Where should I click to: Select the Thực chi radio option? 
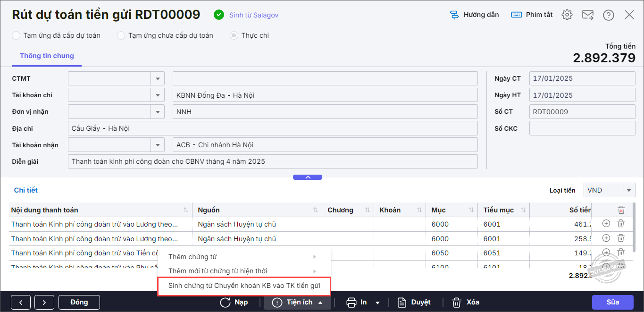click(234, 35)
